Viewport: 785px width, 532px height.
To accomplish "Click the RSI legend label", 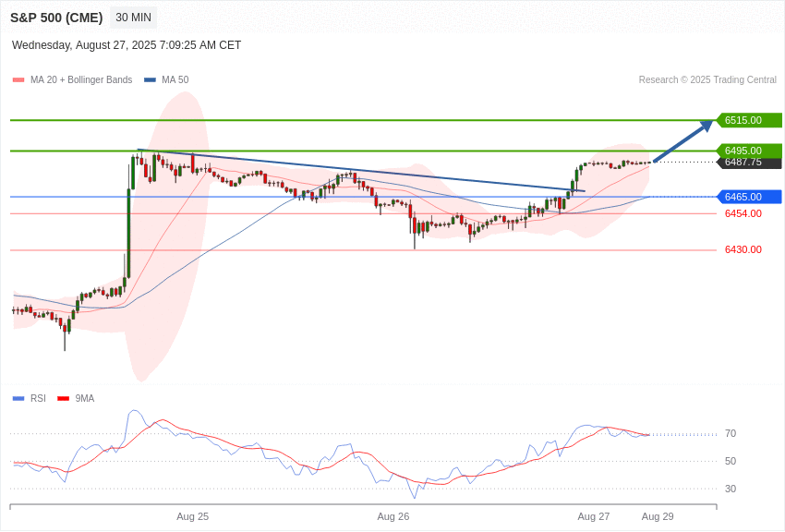I will click(38, 398).
